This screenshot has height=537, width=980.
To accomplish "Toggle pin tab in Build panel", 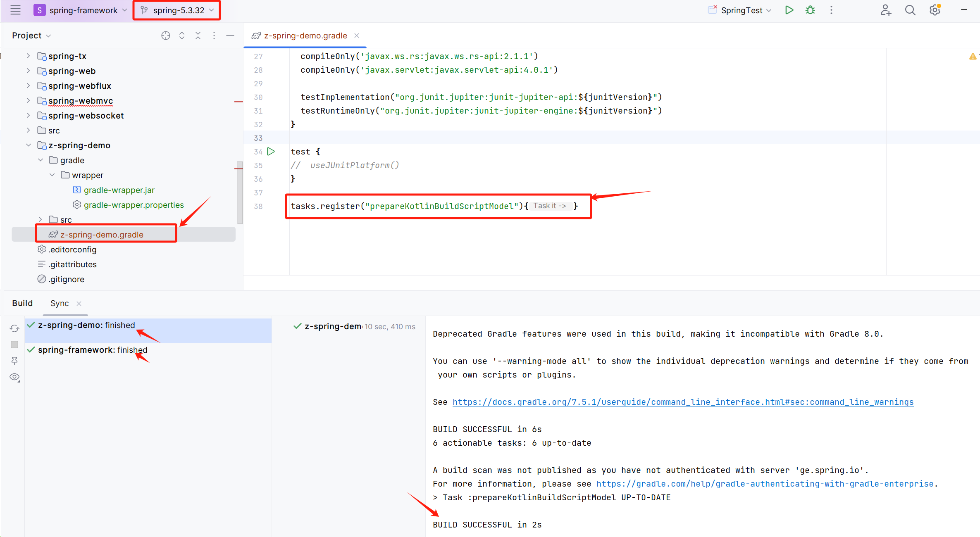I will 14,361.
